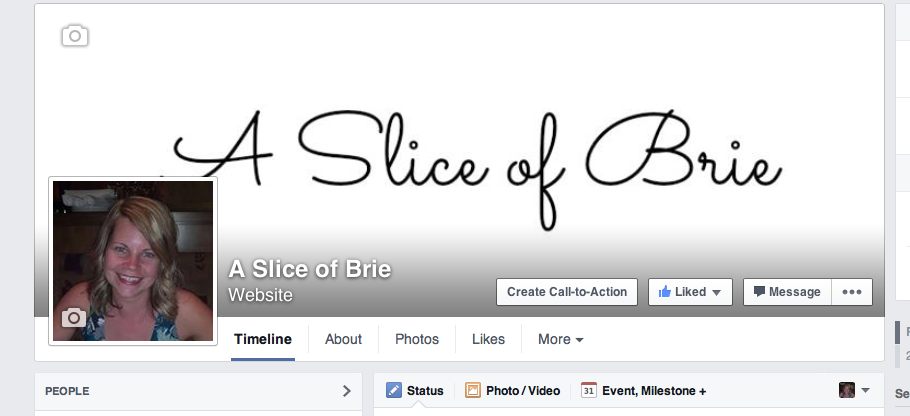
Task: Expand the People section chevron
Action: 346,391
